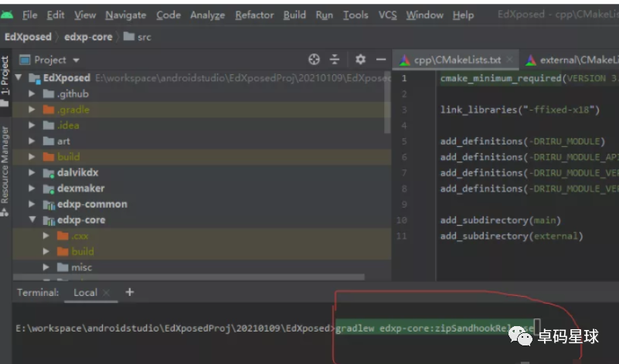Expand the .gradle folder
Screen dimensions: 619x364
pyautogui.click(x=32, y=110)
